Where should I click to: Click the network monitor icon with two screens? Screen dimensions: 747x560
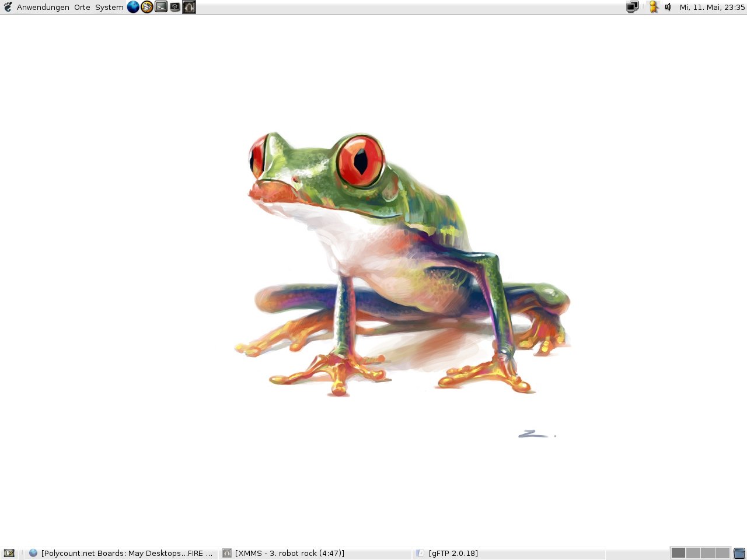click(633, 7)
